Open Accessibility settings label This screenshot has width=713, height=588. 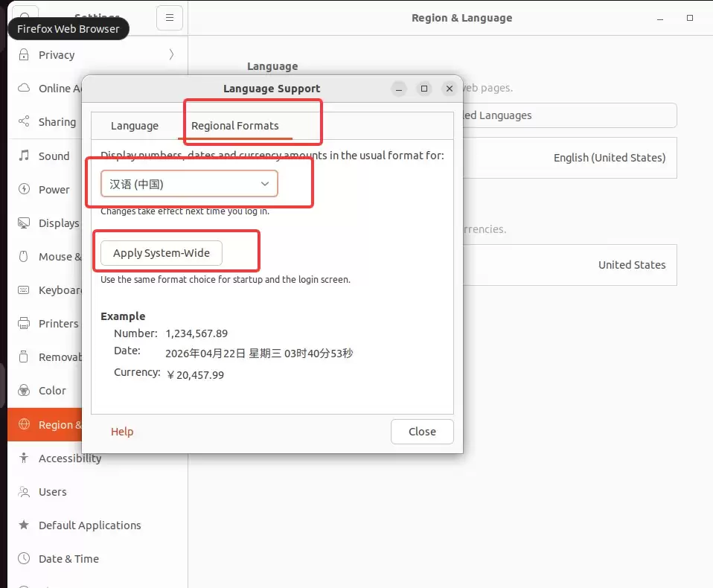tap(70, 458)
